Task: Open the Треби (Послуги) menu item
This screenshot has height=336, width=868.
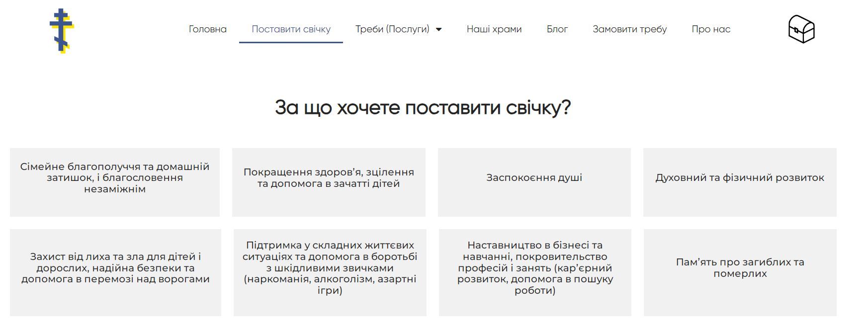Action: point(392,29)
